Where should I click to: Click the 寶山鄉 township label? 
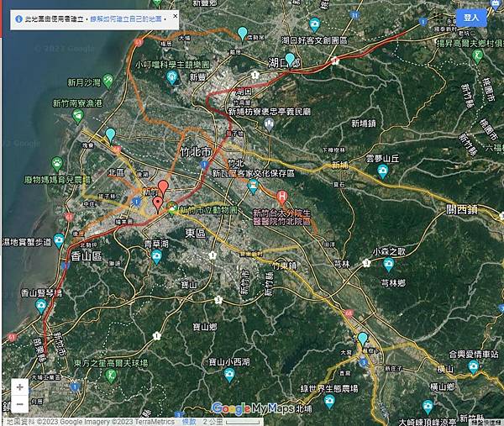pyautogui.click(x=204, y=327)
